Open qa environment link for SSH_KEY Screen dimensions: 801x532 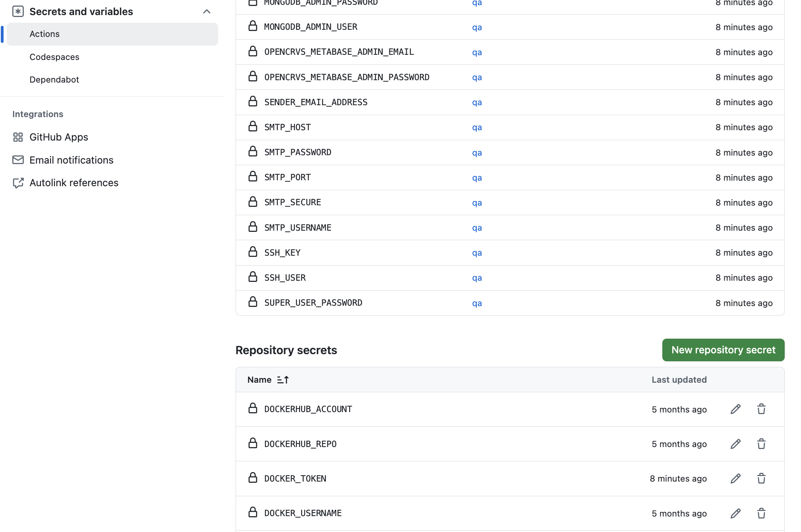click(x=477, y=253)
